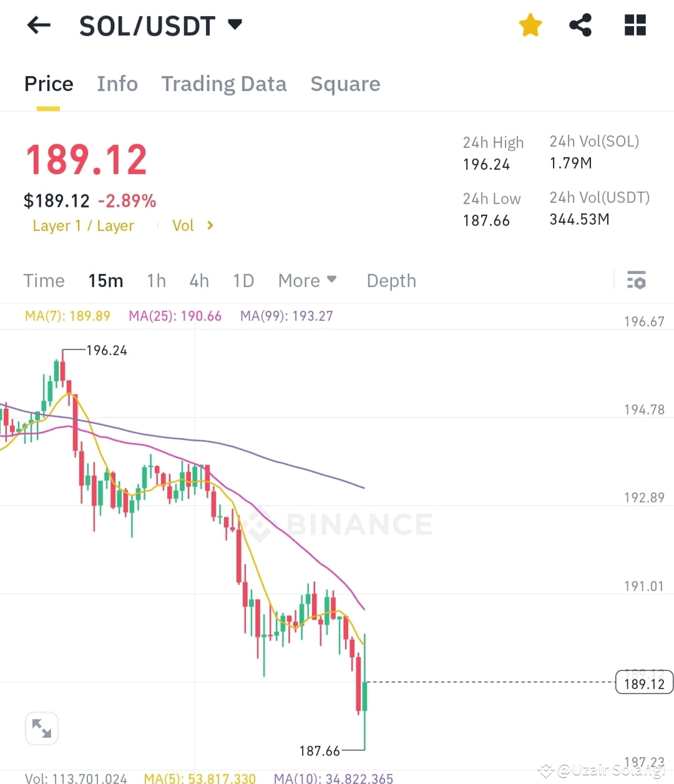Screen dimensions: 674x784
Task: Select the 4h interval option
Action: point(199,280)
